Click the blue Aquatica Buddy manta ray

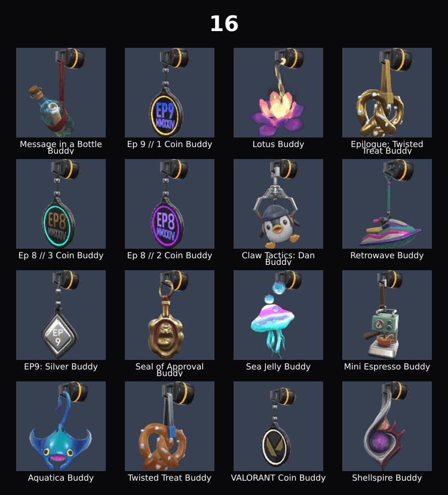tap(61, 426)
